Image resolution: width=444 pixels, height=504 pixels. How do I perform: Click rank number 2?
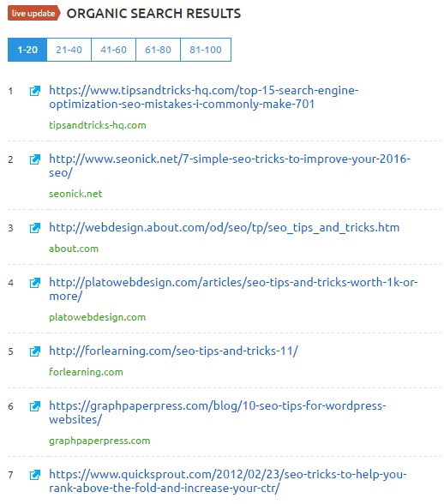(10, 159)
